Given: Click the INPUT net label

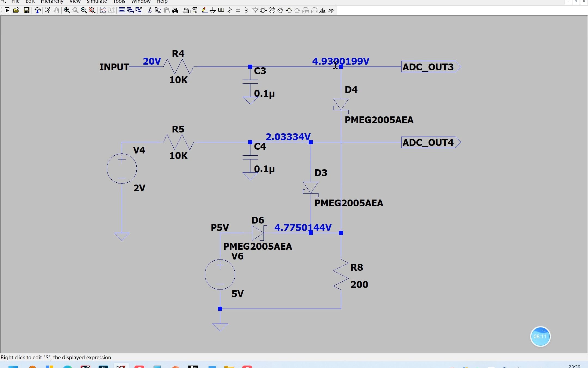Looking at the screenshot, I should [x=114, y=67].
